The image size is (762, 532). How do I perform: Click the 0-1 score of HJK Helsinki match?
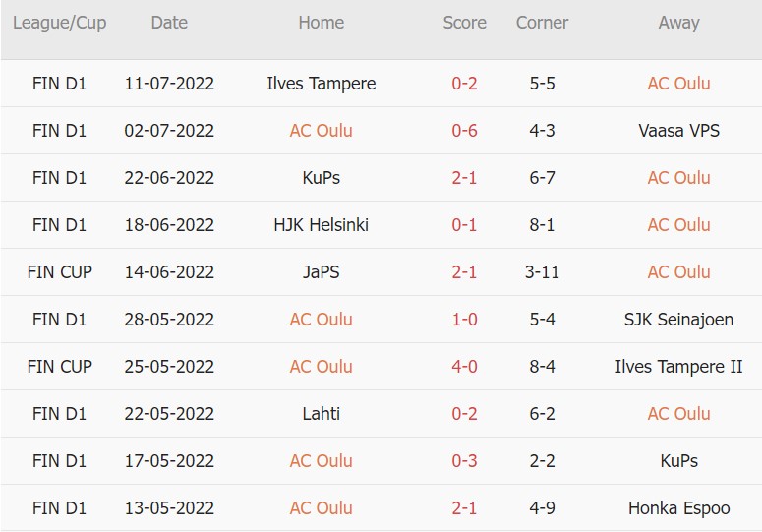coord(464,225)
